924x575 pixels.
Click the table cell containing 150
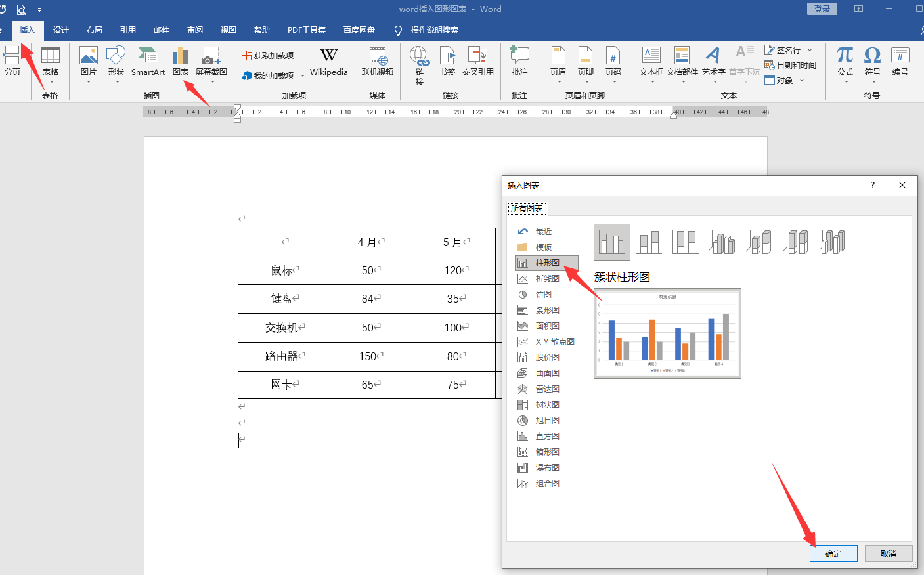[x=367, y=356]
